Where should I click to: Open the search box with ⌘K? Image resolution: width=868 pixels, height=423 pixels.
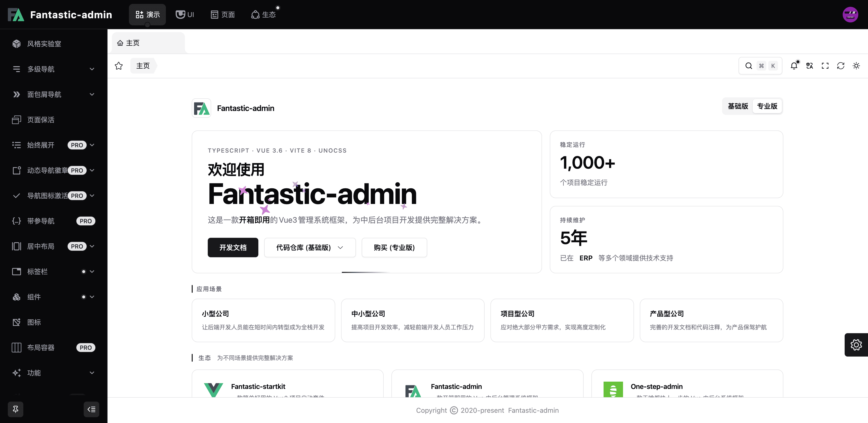pos(760,66)
